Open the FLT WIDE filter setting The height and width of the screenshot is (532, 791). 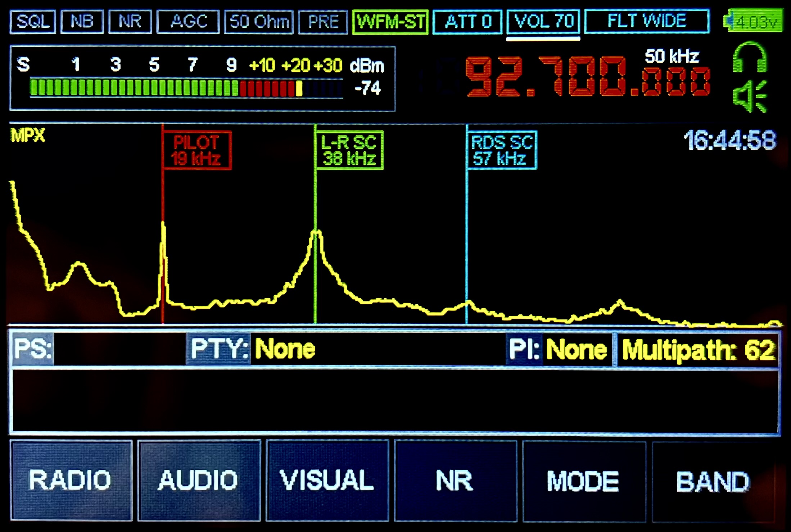click(x=647, y=21)
